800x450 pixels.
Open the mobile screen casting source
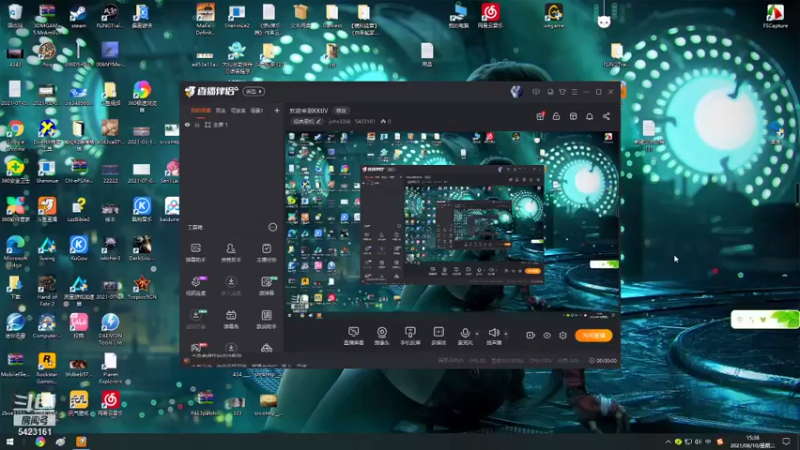[410, 333]
